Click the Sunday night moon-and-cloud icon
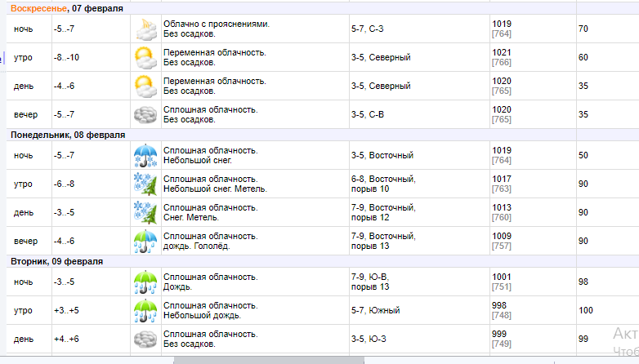639x364 pixels. (145, 29)
